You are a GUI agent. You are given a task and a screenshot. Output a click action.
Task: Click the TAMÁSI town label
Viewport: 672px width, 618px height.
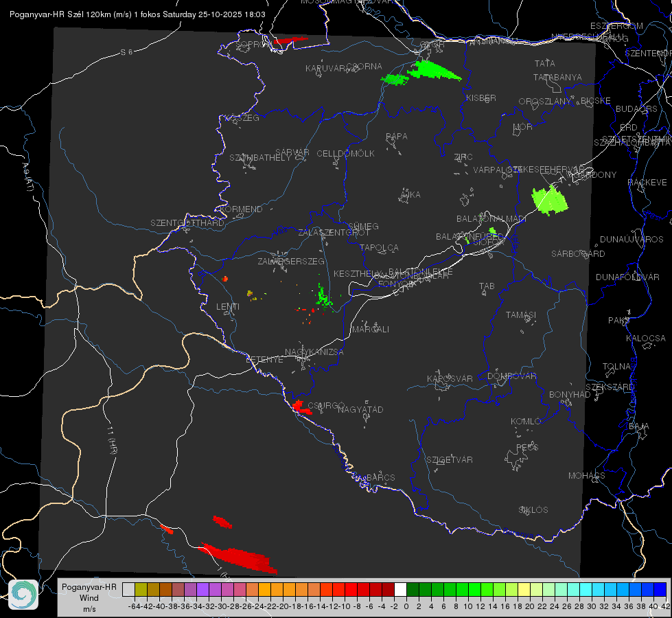pos(521,314)
